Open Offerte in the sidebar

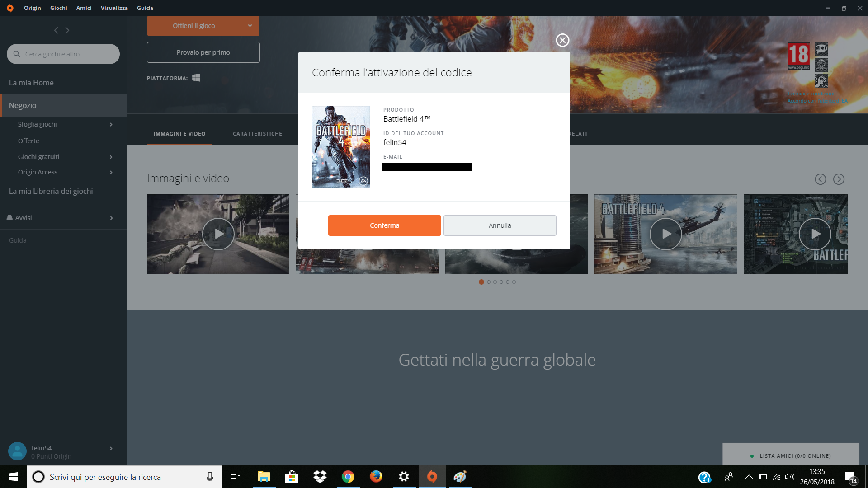click(x=28, y=141)
